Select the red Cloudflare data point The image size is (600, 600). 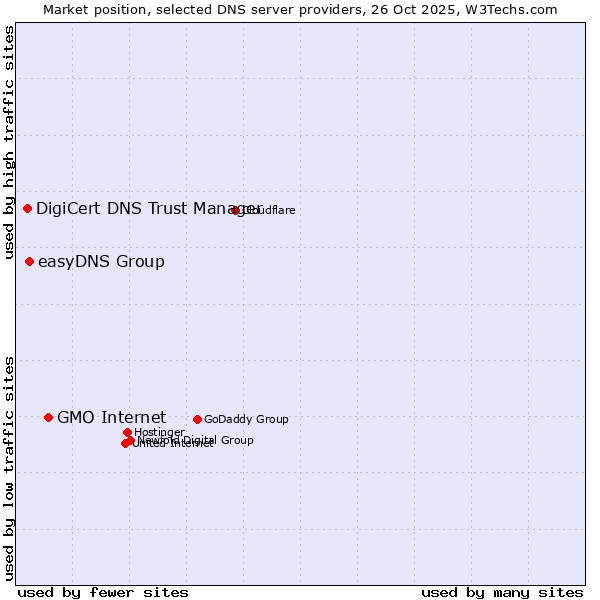(x=235, y=210)
